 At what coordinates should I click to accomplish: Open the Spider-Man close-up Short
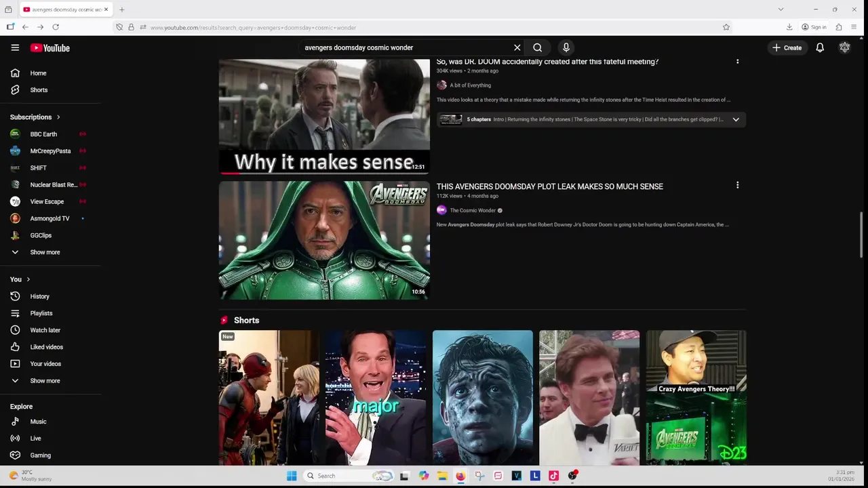[x=483, y=398]
